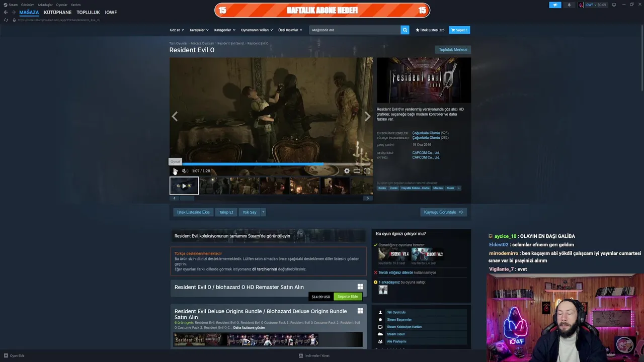Show the next media with right arrow
The height and width of the screenshot is (362, 644).
(x=367, y=117)
